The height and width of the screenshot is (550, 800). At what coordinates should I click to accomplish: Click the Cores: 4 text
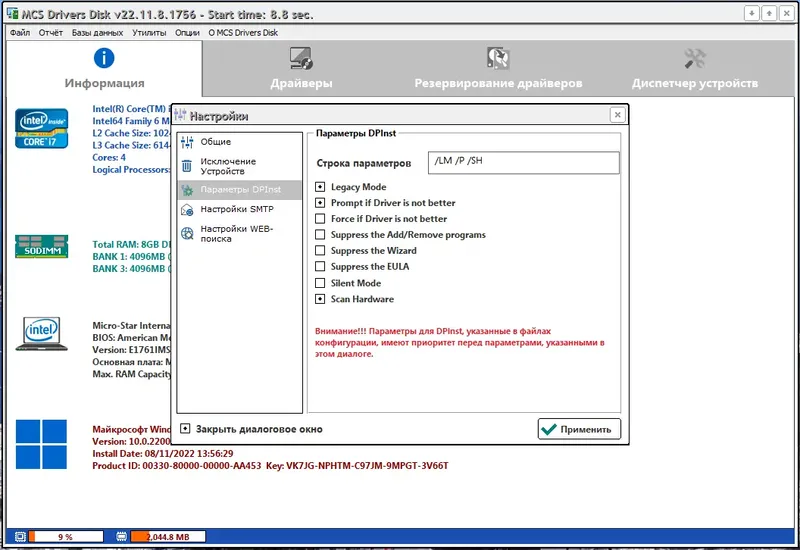pos(109,158)
